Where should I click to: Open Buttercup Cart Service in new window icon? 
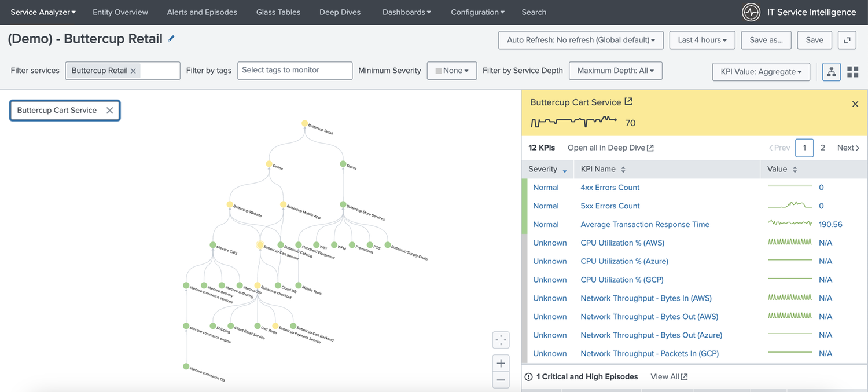pyautogui.click(x=628, y=102)
